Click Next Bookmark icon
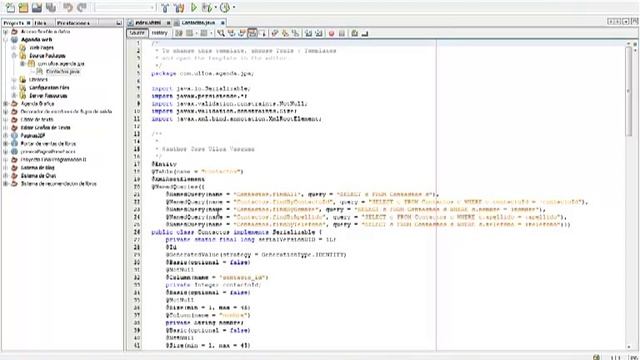 coord(285,33)
